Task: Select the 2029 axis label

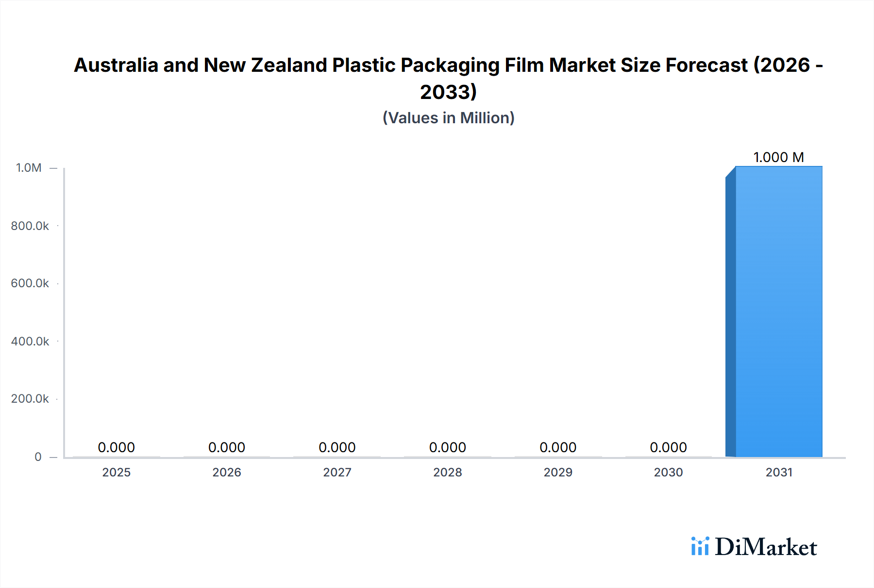Action: coord(558,472)
